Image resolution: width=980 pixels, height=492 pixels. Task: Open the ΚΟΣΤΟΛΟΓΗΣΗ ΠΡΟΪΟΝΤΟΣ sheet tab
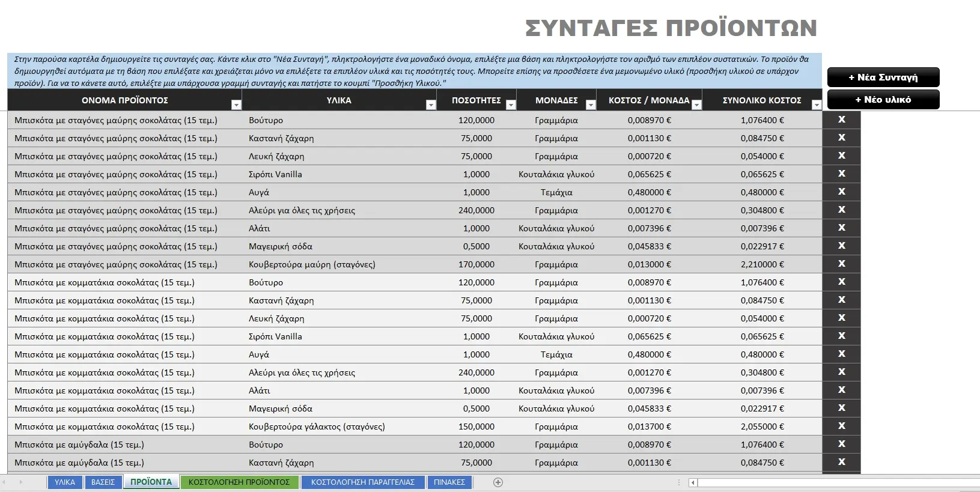point(239,482)
